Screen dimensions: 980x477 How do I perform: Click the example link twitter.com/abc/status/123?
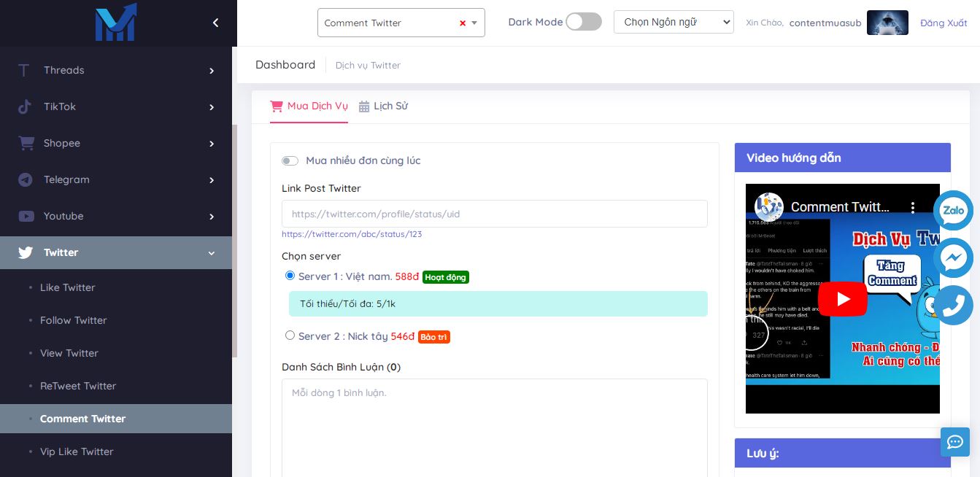pos(352,234)
